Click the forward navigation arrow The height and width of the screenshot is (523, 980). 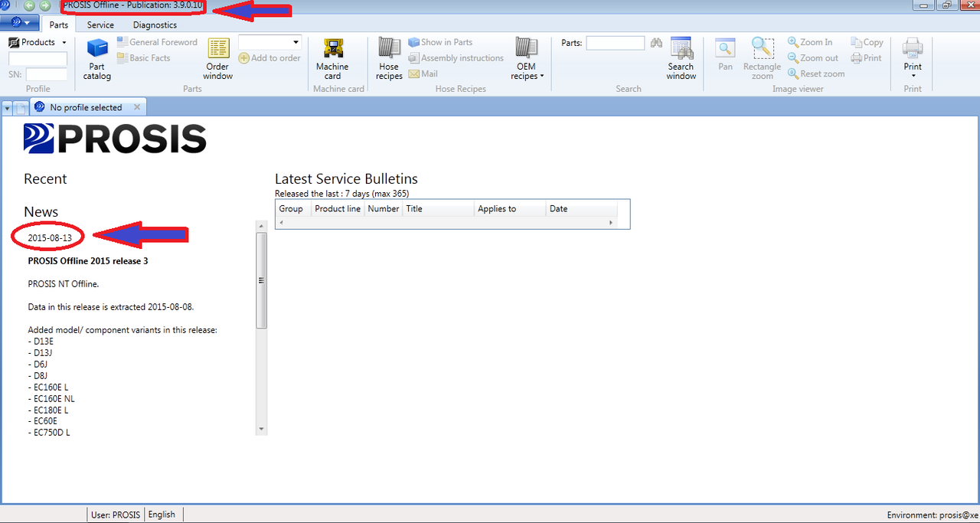(45, 5)
